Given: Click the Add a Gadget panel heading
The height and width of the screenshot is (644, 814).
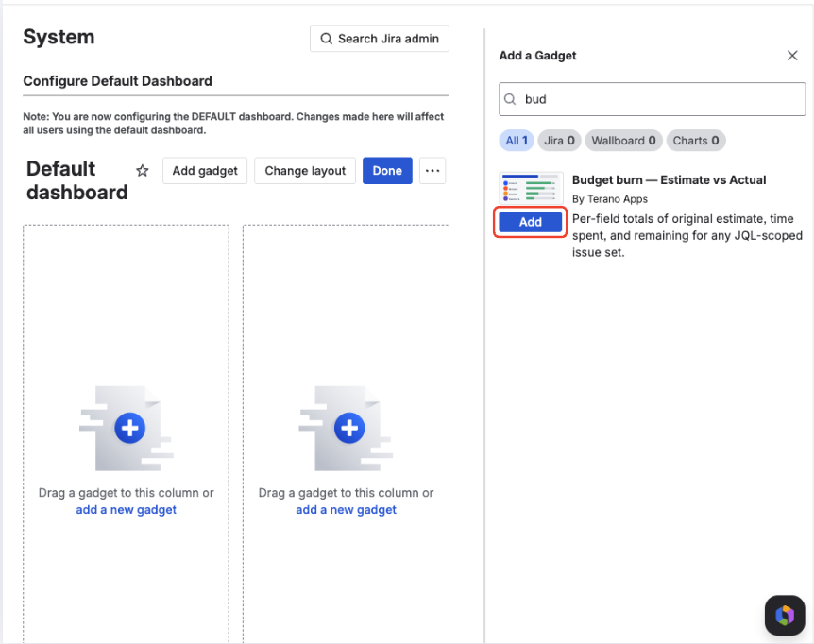Looking at the screenshot, I should coord(537,56).
